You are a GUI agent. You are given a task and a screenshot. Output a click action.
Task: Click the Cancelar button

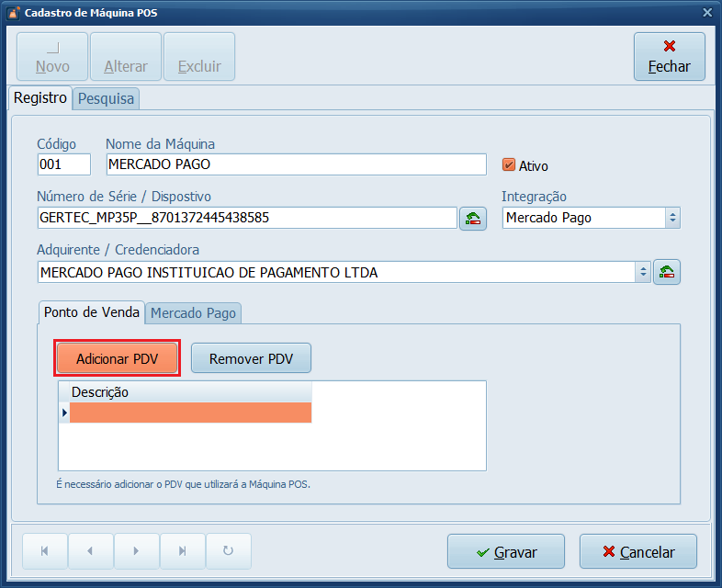(637, 552)
